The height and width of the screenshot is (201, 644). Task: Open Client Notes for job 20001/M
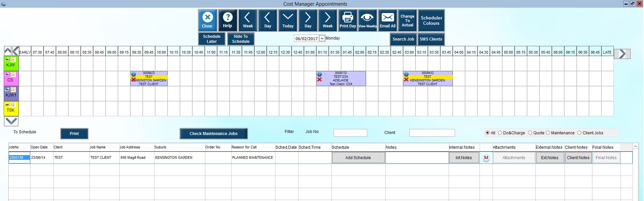pyautogui.click(x=578, y=158)
